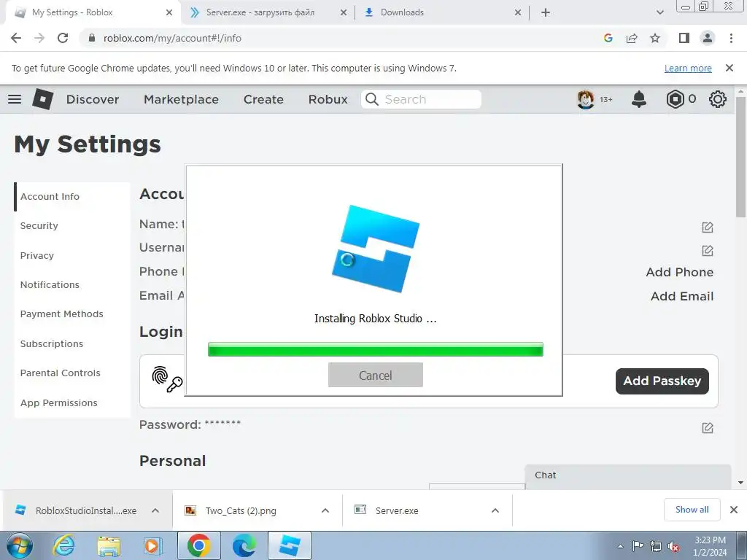
Task: Bookmark this page with star icon
Action: pyautogui.click(x=655, y=38)
